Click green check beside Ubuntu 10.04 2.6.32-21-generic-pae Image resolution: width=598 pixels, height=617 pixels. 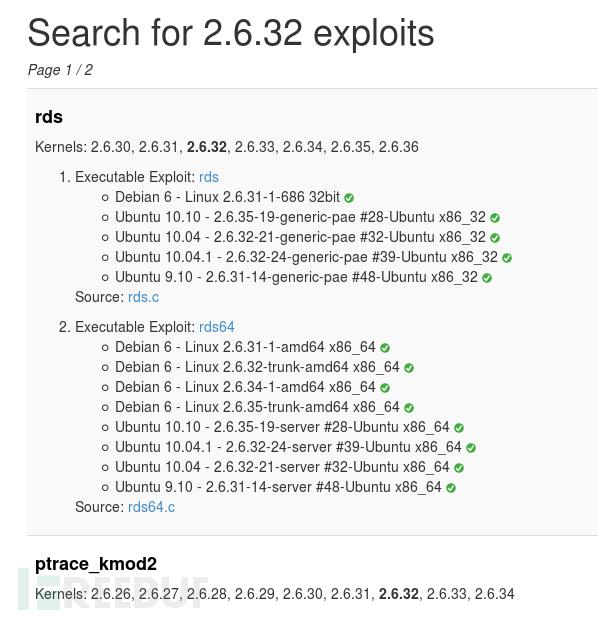495,238
